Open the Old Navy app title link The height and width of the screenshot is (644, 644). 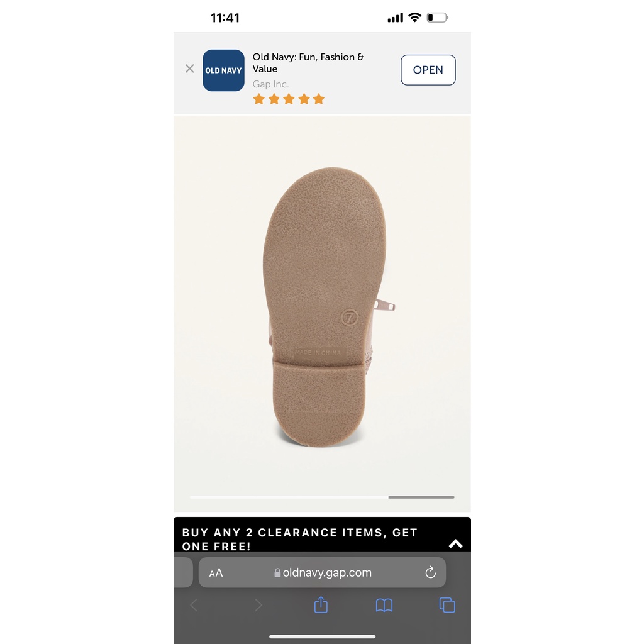[308, 63]
